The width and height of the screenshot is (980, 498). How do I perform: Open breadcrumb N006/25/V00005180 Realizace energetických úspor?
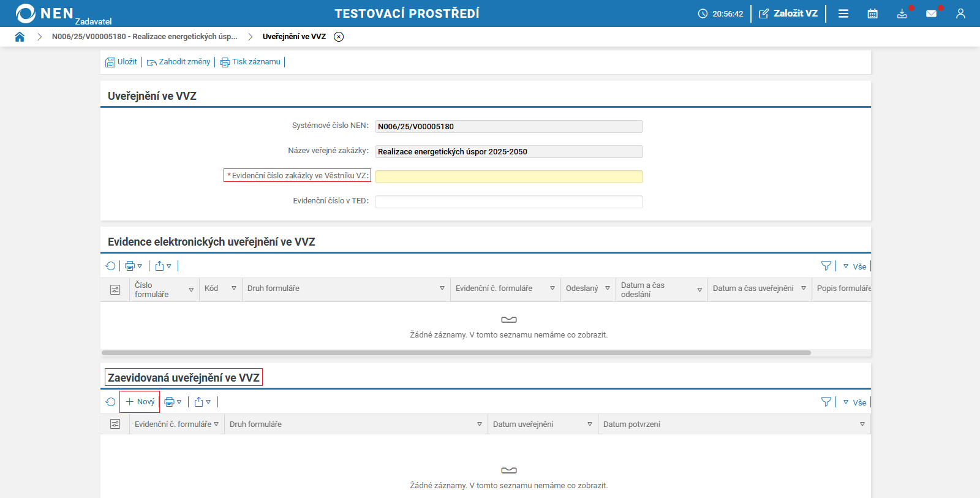(145, 37)
